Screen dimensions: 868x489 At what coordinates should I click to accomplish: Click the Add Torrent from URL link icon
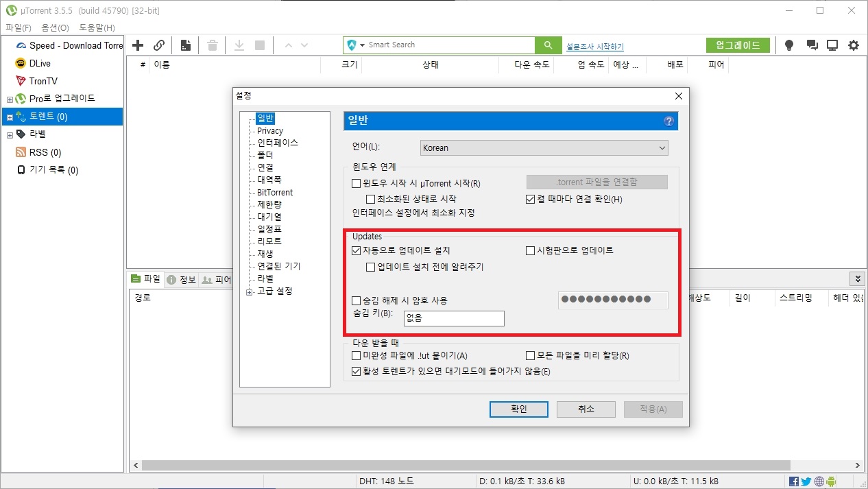159,45
